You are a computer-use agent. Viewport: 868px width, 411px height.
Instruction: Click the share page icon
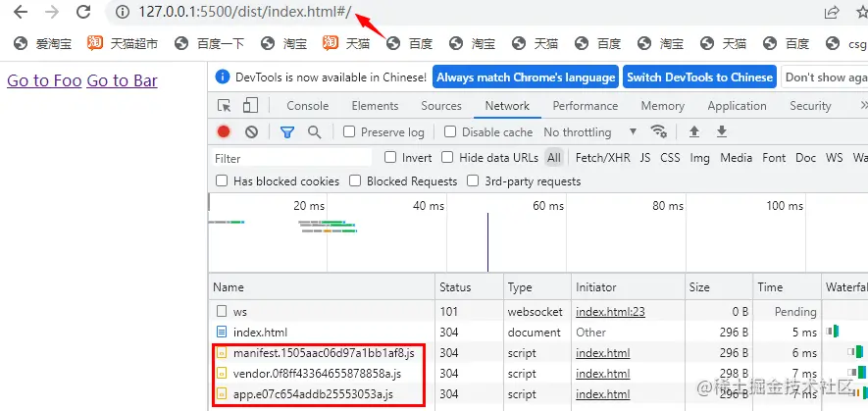832,12
